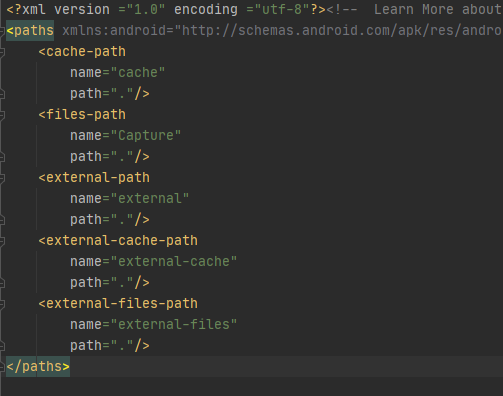Click the name="external-files" attribute
503x396 pixels.
154,325
